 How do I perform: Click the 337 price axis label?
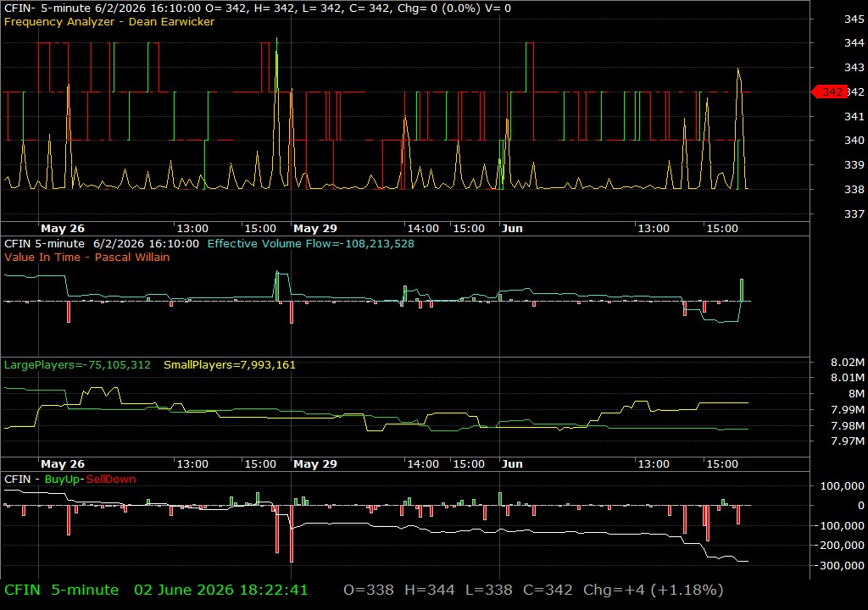[x=854, y=213]
